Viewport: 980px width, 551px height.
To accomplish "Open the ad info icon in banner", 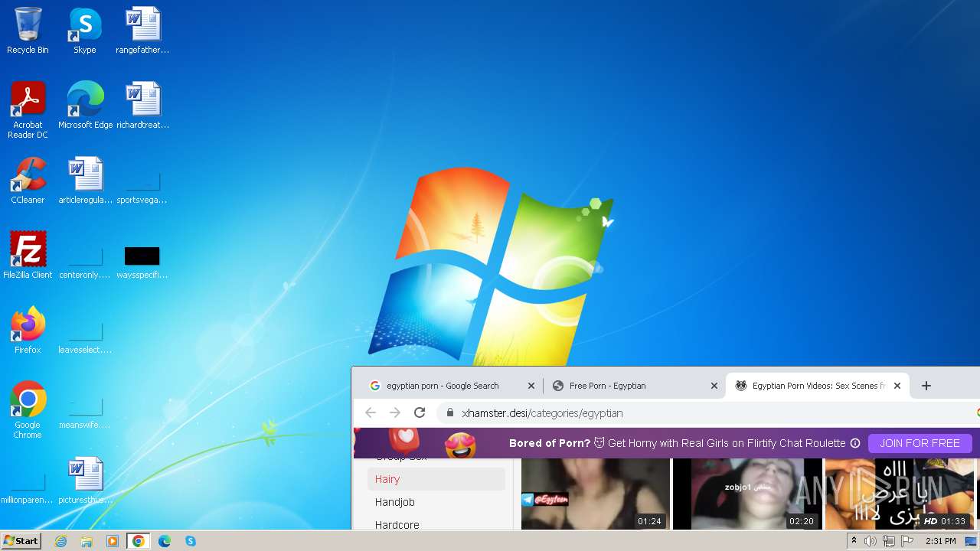I will (855, 443).
